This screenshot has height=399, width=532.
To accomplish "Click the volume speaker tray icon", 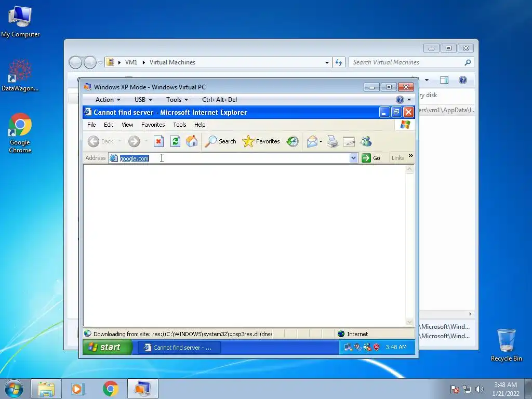I will (x=479, y=389).
